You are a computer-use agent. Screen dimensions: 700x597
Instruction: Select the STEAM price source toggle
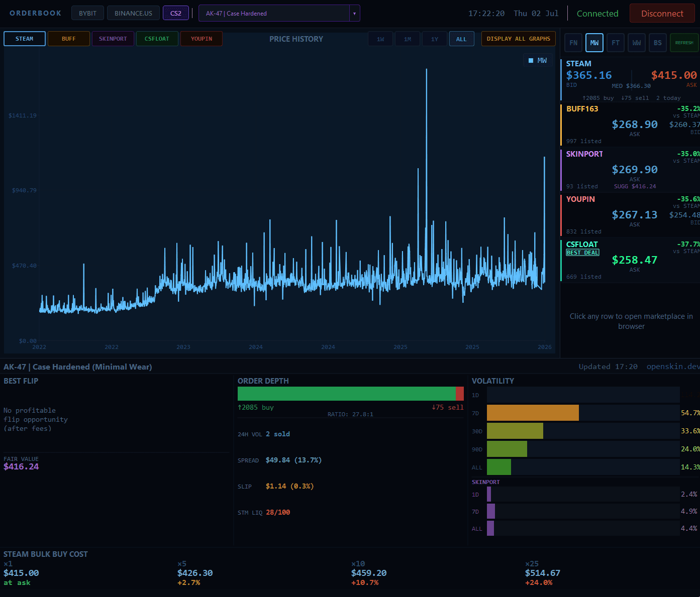click(x=25, y=39)
